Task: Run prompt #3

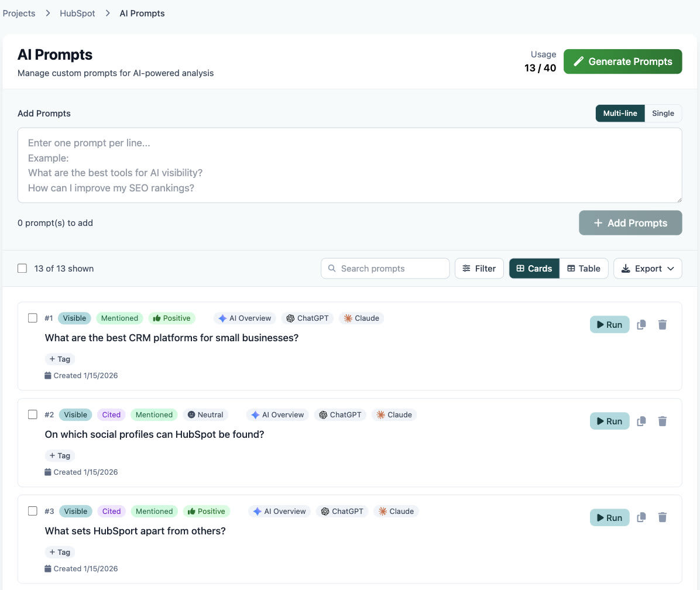Action: [x=609, y=517]
